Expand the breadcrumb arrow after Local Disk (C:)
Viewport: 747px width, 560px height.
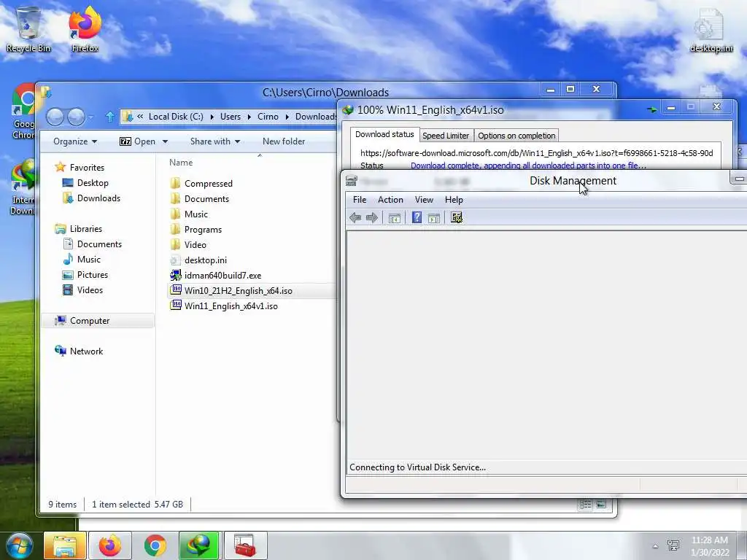[x=212, y=117]
